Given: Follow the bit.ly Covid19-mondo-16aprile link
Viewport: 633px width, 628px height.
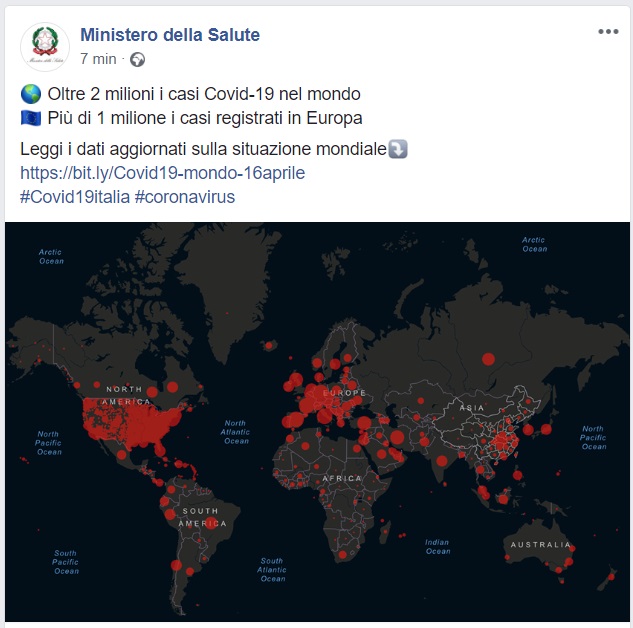Looking at the screenshot, I should coord(162,173).
